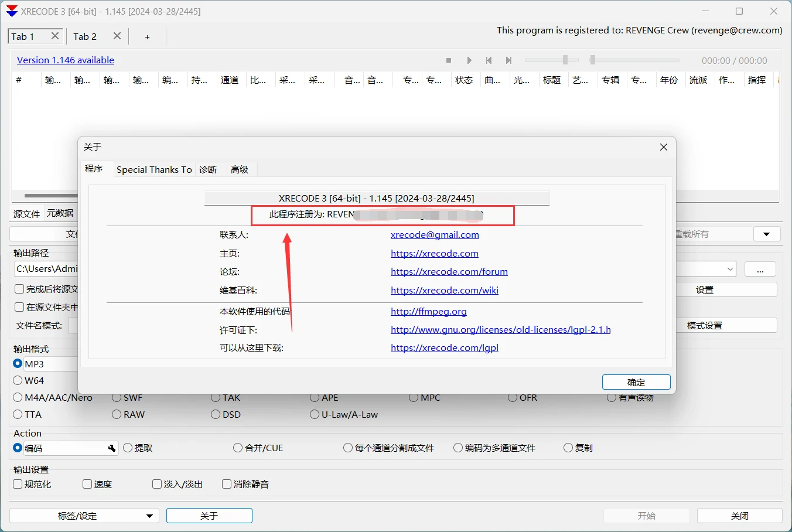Select the MP3 output format

click(x=18, y=364)
